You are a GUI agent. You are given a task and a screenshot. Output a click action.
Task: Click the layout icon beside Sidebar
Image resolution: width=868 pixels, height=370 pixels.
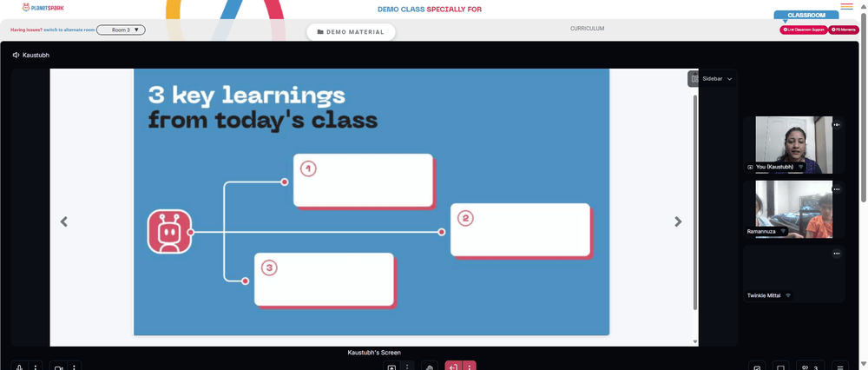(694, 79)
